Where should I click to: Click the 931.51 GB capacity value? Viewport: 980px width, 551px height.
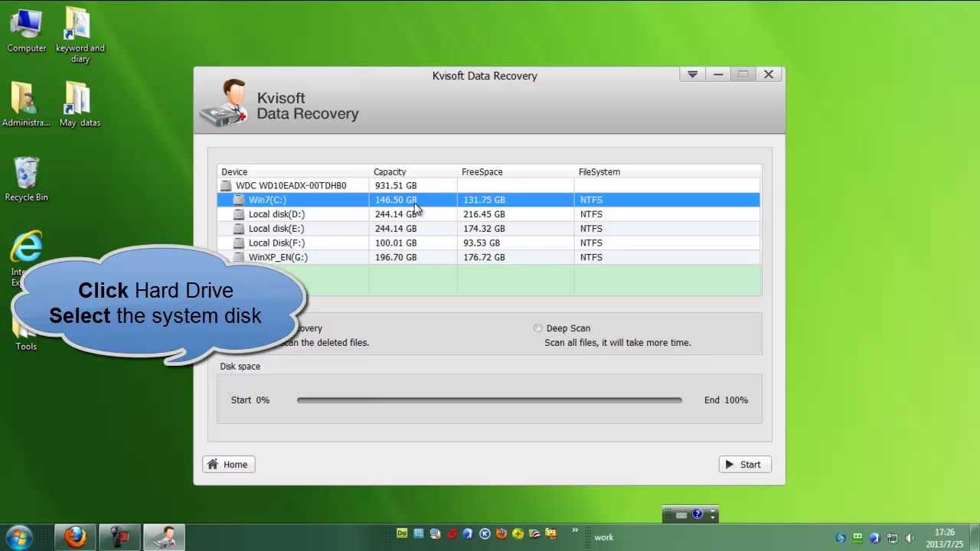tap(396, 185)
